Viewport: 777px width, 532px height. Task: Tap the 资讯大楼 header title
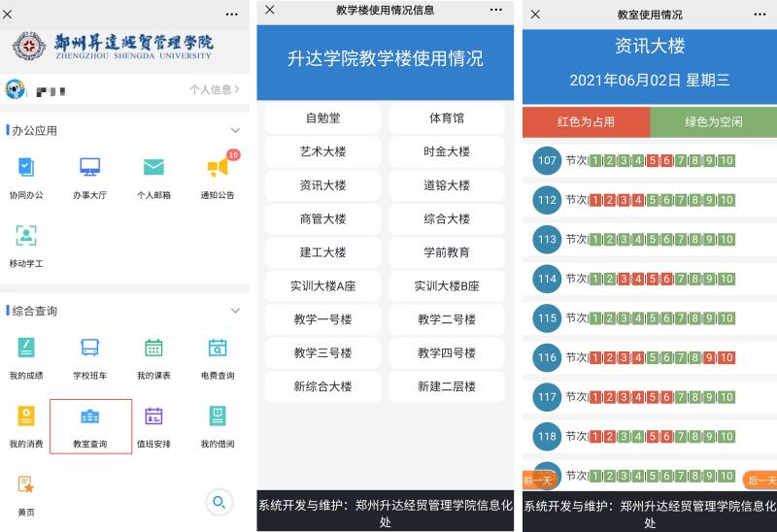[x=650, y=46]
